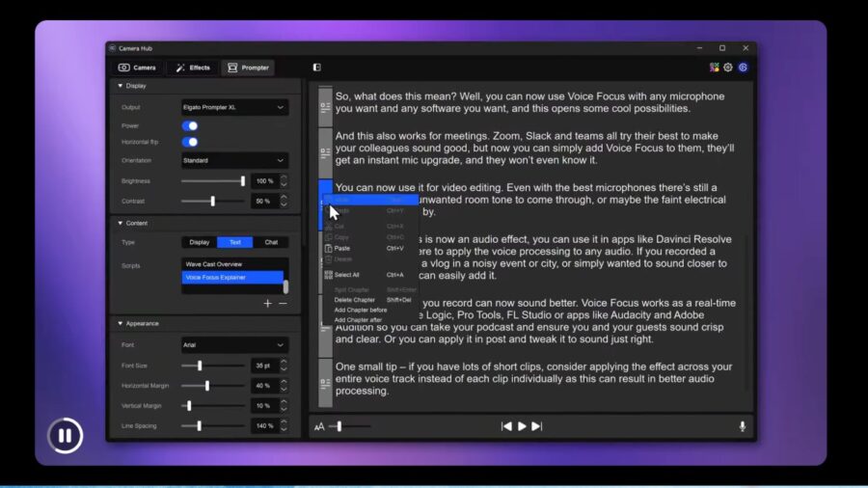Click the microphone icon in the prompter bar
This screenshot has width=868, height=488.
[742, 426]
